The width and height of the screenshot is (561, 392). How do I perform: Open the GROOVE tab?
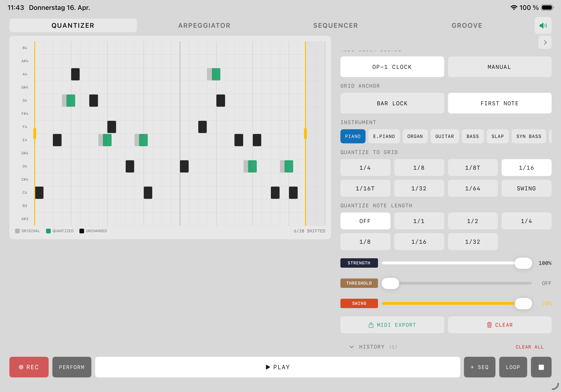point(467,25)
